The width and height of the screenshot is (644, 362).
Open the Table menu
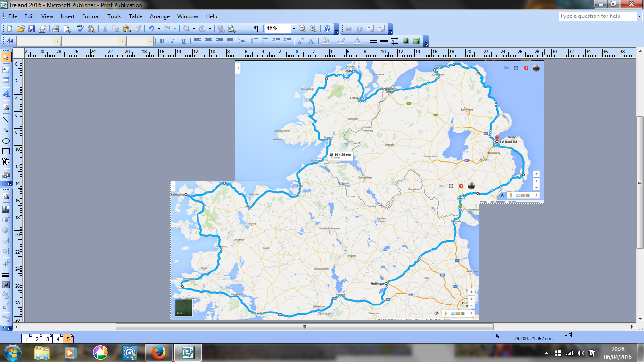pos(136,16)
